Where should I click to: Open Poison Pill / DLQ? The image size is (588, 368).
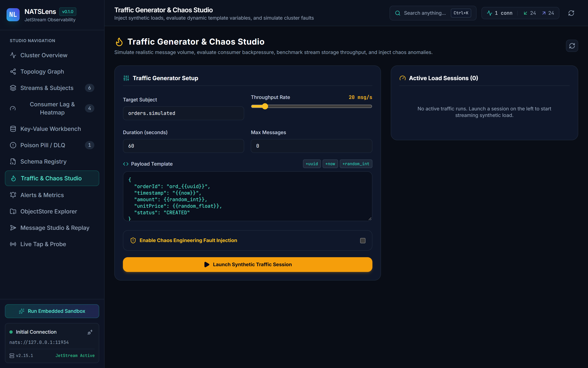(x=52, y=145)
